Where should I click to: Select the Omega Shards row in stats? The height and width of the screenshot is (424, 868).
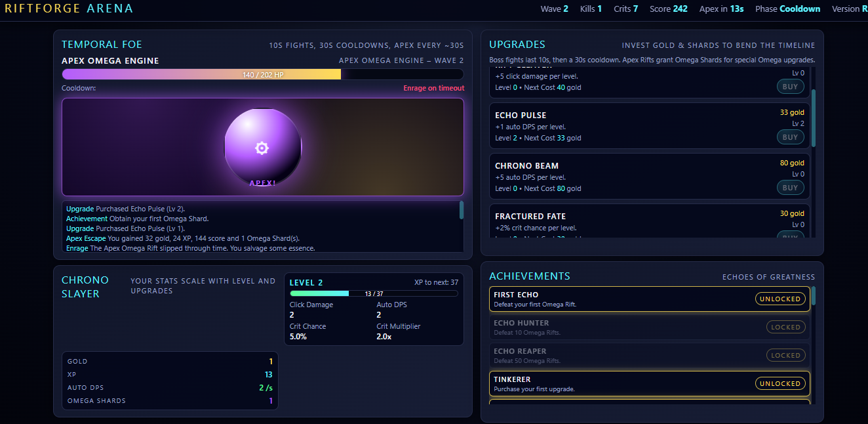[170, 400]
